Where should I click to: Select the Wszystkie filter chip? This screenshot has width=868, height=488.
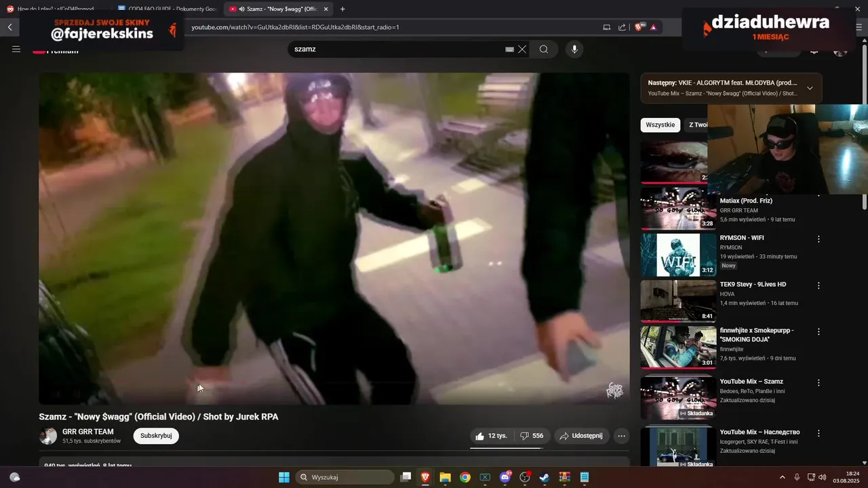tap(660, 125)
